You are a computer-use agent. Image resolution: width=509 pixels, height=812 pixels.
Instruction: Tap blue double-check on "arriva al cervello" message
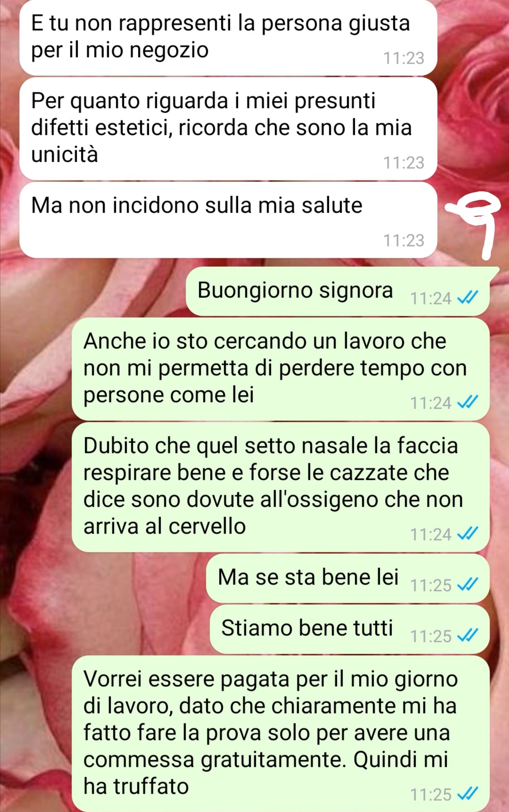pyautogui.click(x=468, y=533)
